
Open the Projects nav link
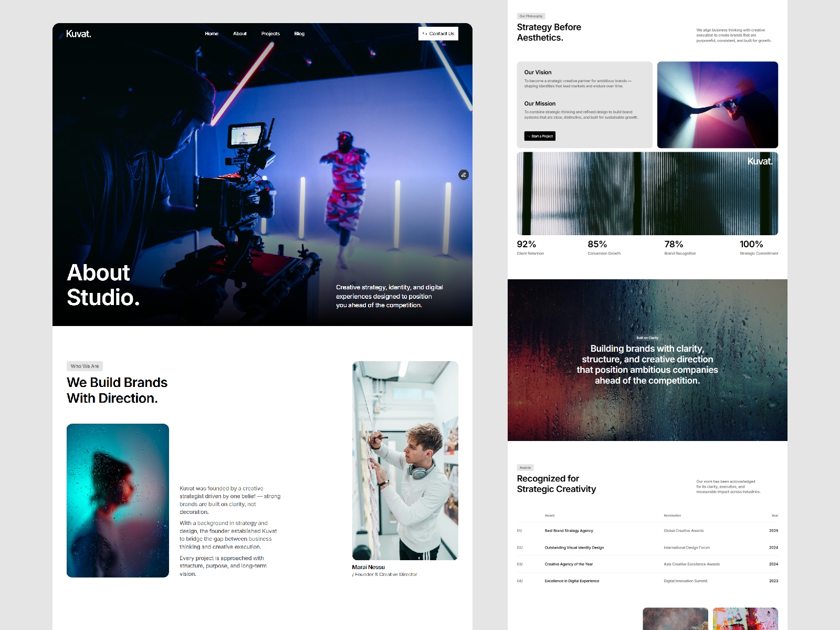[270, 34]
